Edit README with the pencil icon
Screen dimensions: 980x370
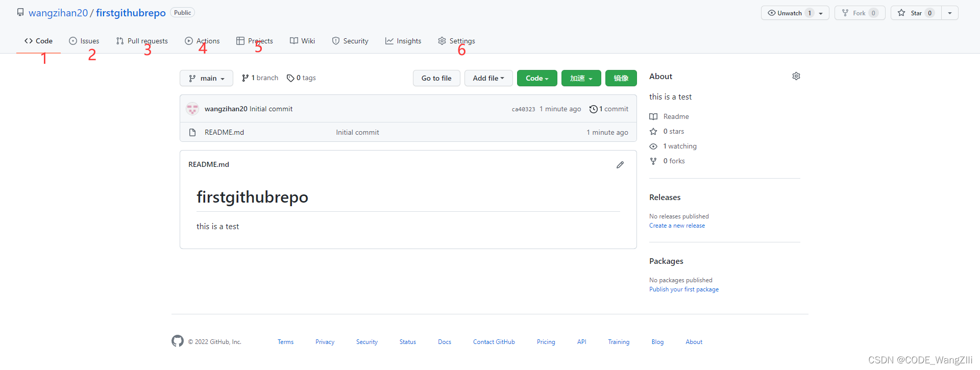(620, 165)
